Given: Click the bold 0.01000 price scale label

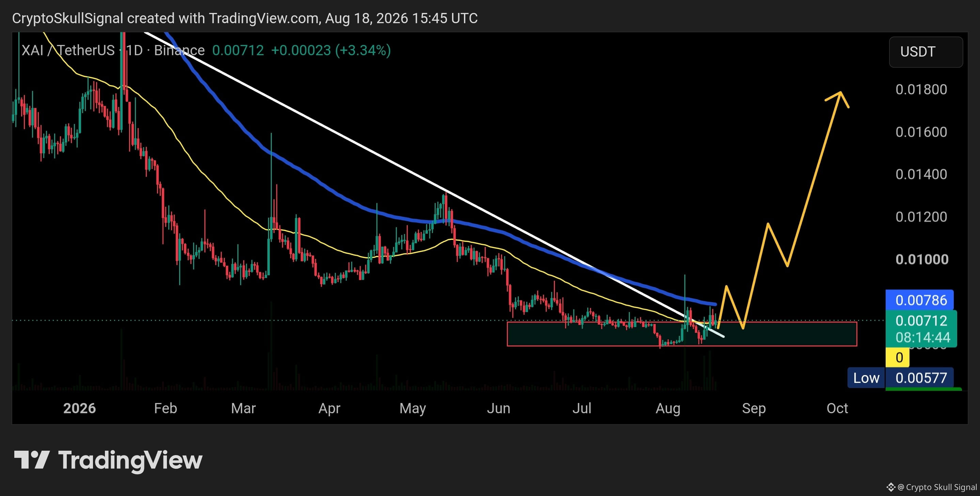Looking at the screenshot, I should [922, 259].
